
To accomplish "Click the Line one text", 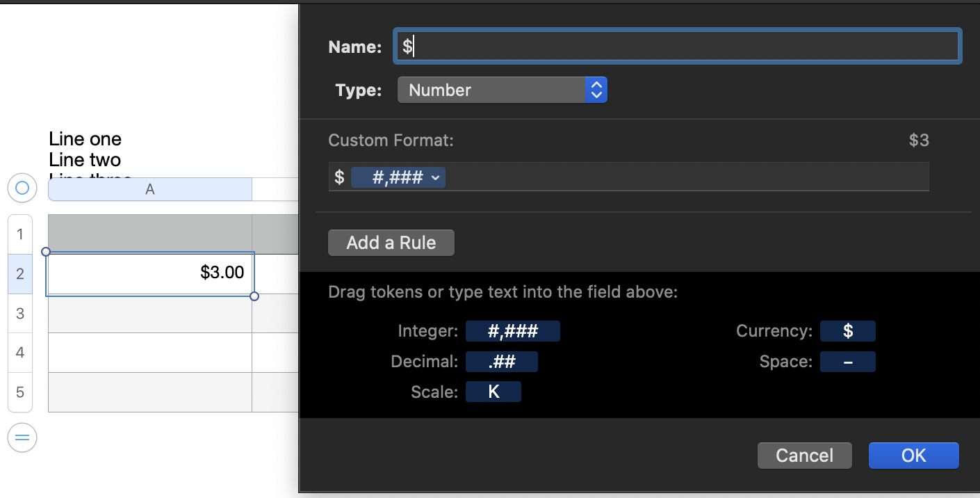I will tap(85, 139).
